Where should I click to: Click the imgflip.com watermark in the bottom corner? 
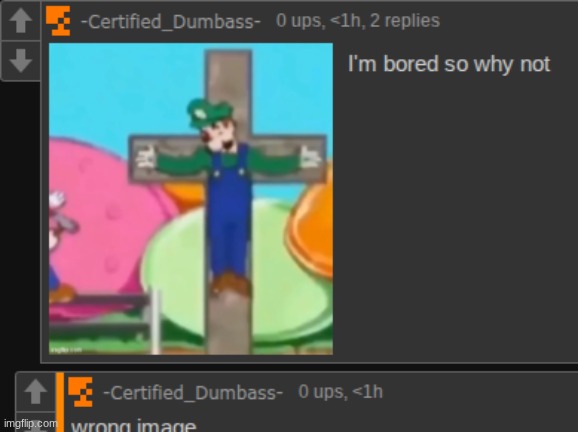pyautogui.click(x=29, y=423)
